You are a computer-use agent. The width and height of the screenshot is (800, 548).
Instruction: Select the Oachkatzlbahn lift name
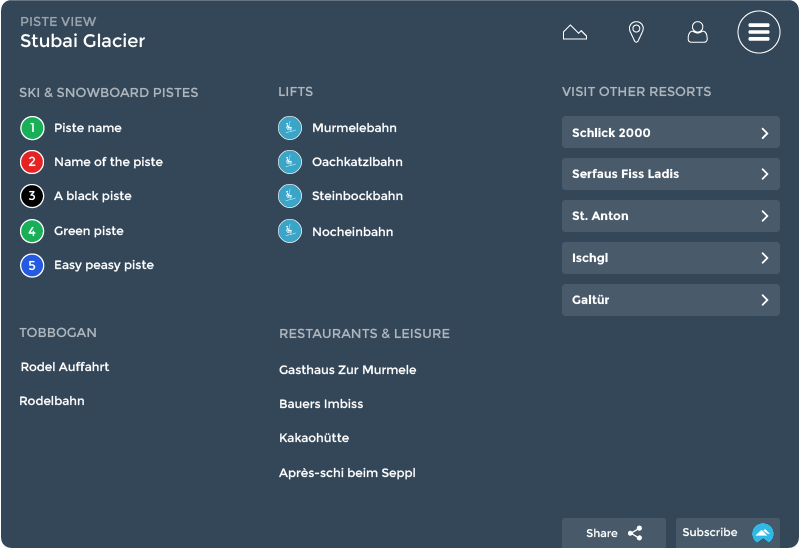point(357,162)
